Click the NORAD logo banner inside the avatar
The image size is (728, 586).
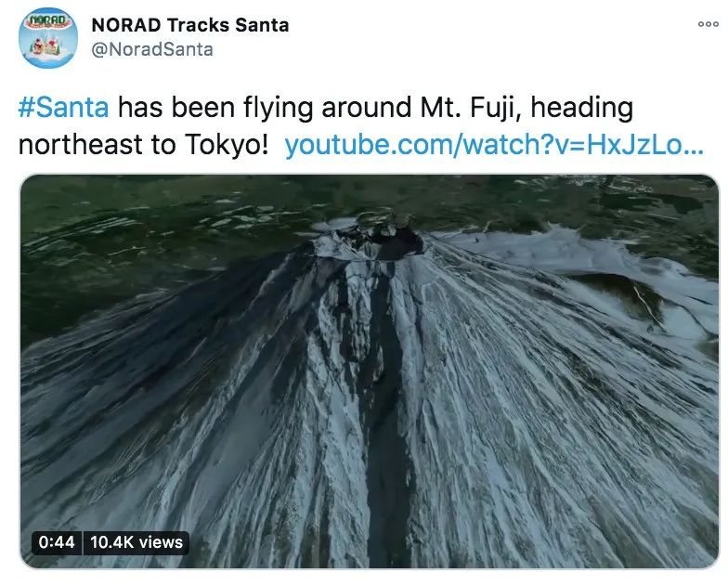[48, 20]
